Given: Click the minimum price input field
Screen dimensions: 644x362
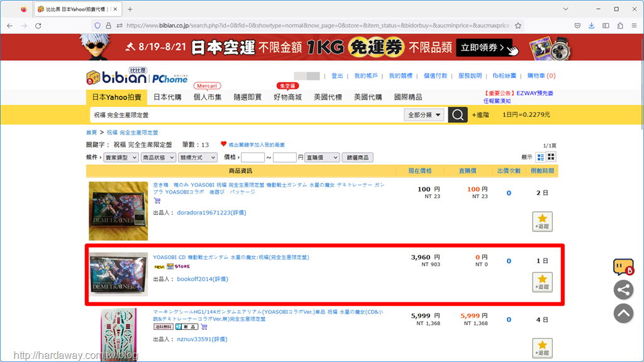Looking at the screenshot, I should click(253, 157).
